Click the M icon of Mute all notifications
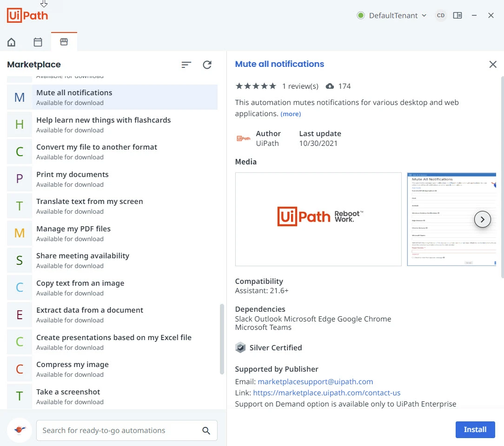 click(20, 97)
